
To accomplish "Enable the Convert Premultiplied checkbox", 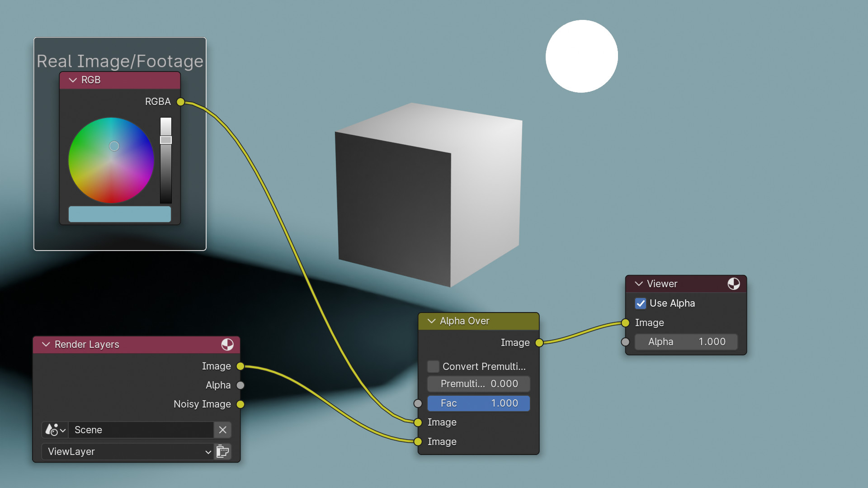I will pyautogui.click(x=433, y=366).
